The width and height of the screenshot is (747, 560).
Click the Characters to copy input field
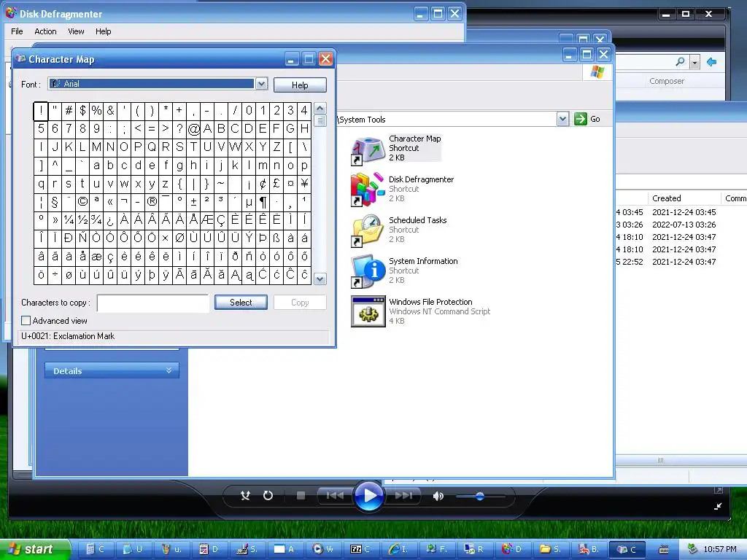[153, 303]
